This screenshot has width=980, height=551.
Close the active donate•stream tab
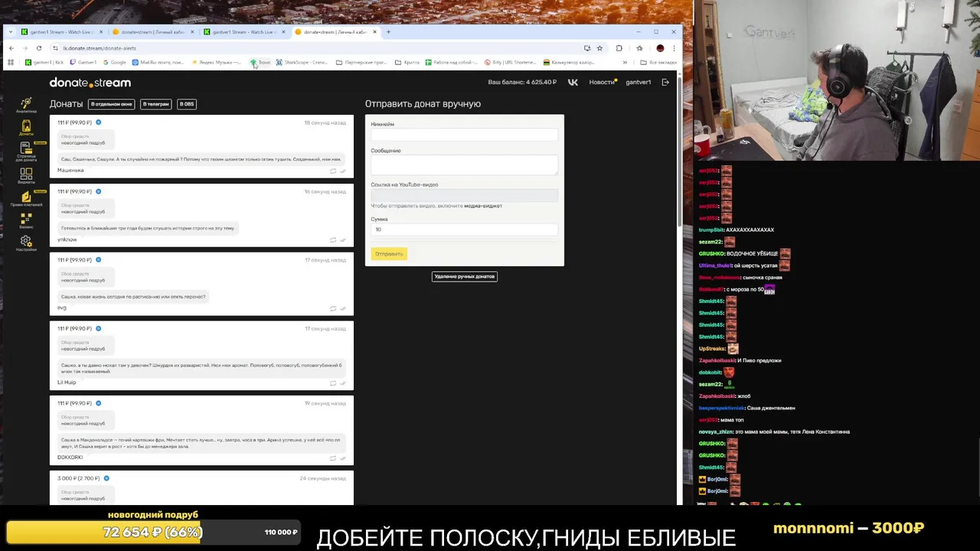374,32
